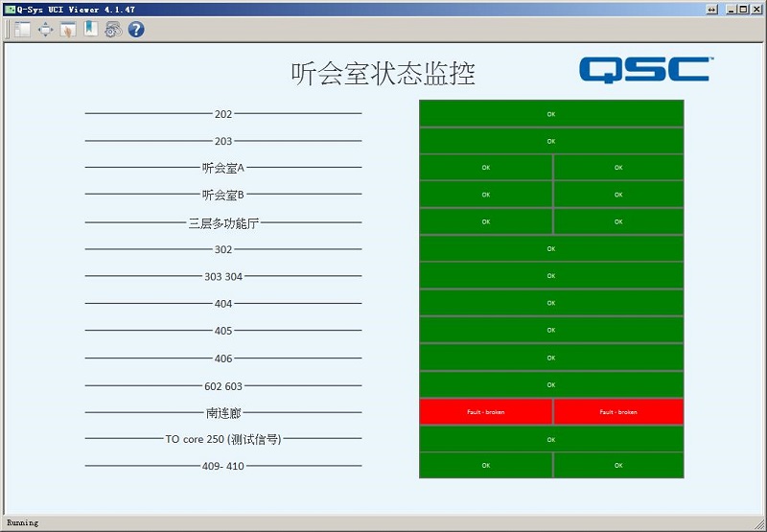Click right OK status of 409- 410

618,466
